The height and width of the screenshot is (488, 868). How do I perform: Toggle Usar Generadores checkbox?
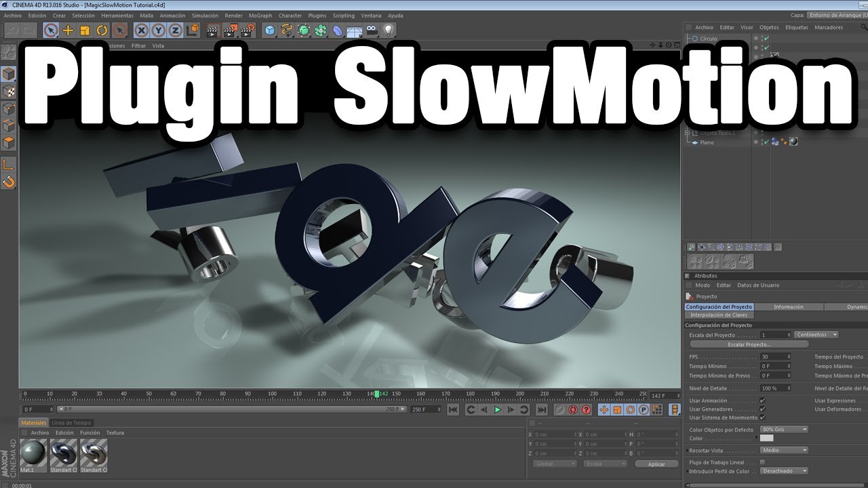click(x=763, y=409)
